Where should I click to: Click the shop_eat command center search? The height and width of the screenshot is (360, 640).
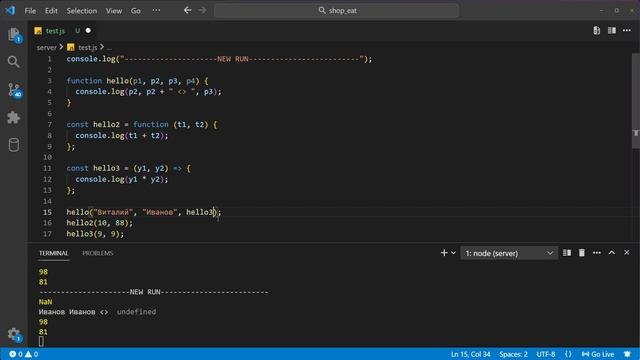coord(337,11)
